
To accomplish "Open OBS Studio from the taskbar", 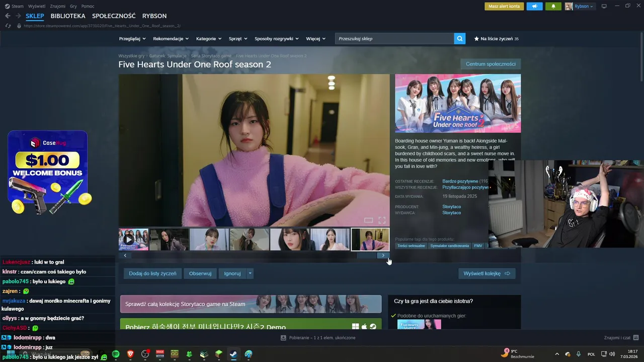I will tap(145, 354).
